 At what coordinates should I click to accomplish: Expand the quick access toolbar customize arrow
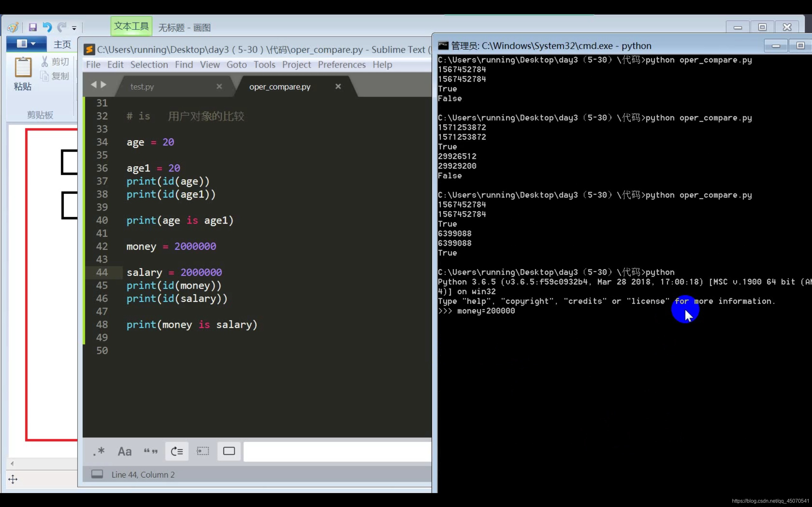coord(74,28)
